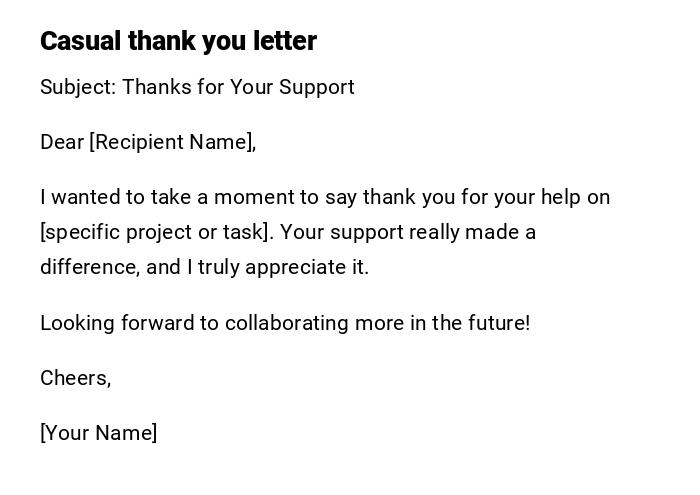Click the 'Casual thank you letter' heading
Image resolution: width=700 pixels, height=495 pixels.
[x=178, y=41]
